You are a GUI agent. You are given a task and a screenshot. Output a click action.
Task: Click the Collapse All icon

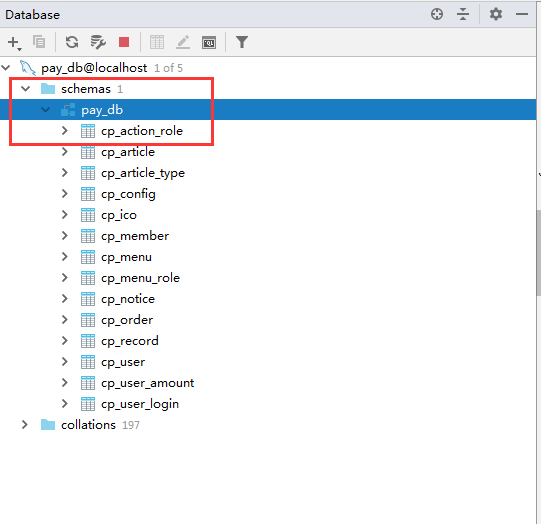[463, 14]
